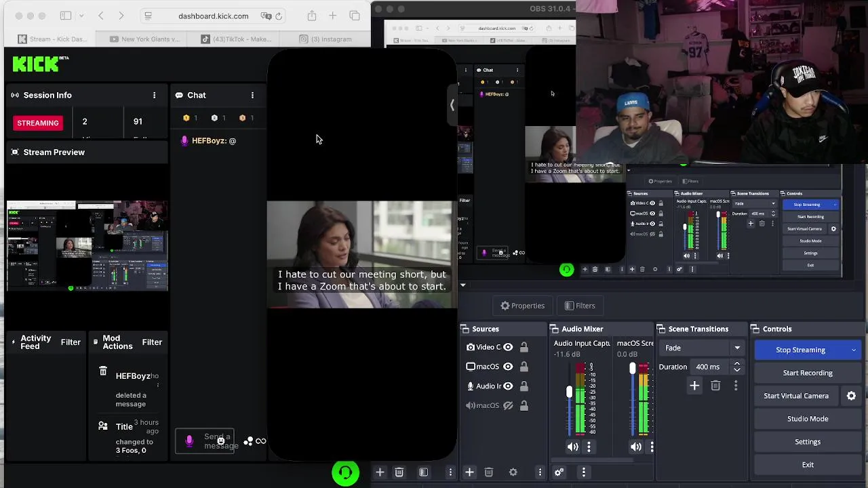Screen dimensions: 868x488
Task: Open Audio Input Capture channel options menu
Action: (x=589, y=447)
